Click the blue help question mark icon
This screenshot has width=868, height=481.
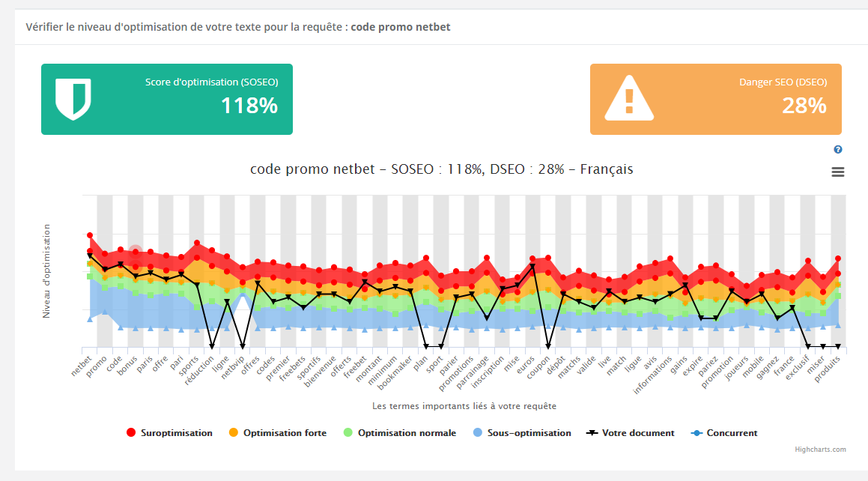838,150
